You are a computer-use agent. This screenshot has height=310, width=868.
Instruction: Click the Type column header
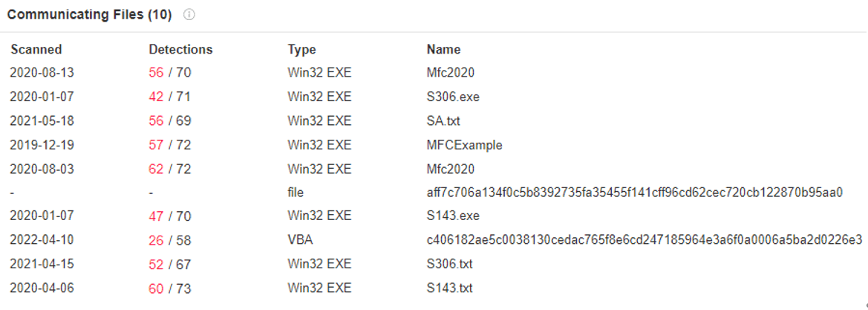301,49
